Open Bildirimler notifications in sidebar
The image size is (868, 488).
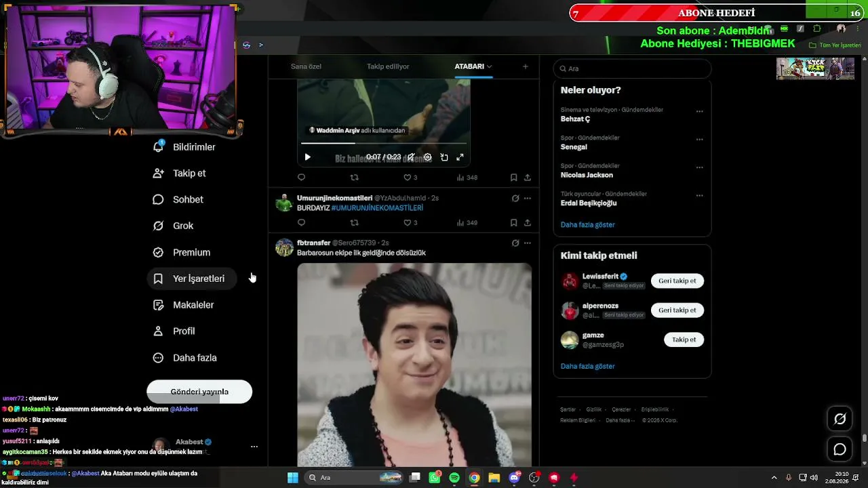(x=184, y=147)
